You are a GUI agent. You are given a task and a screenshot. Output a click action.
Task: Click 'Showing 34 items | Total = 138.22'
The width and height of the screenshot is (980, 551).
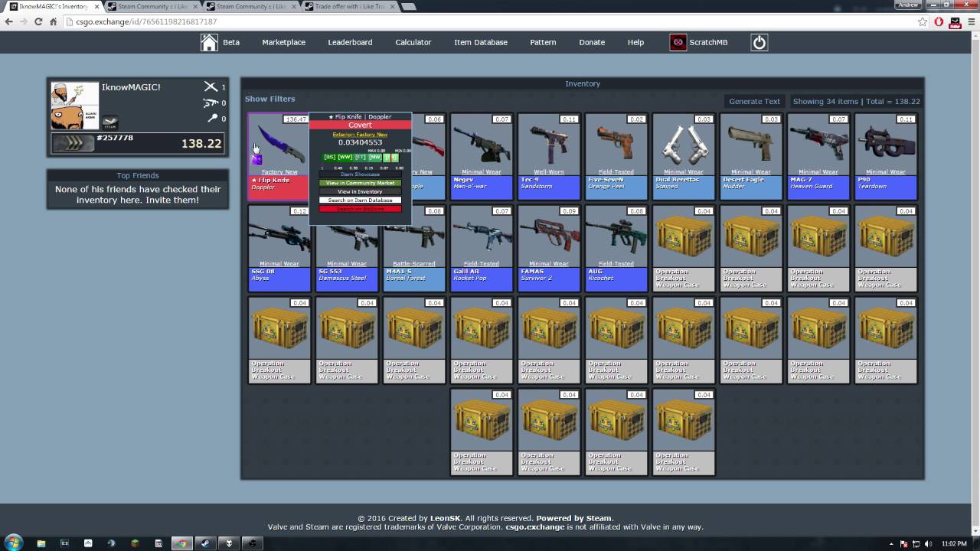tap(857, 101)
